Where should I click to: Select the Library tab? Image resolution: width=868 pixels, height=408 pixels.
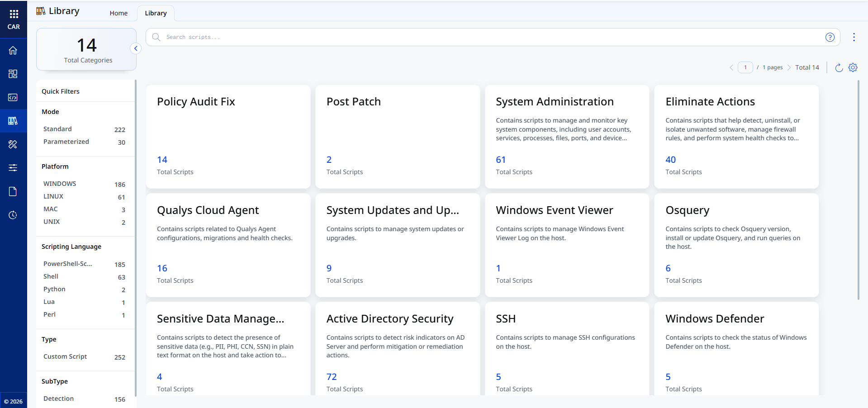[x=156, y=13]
